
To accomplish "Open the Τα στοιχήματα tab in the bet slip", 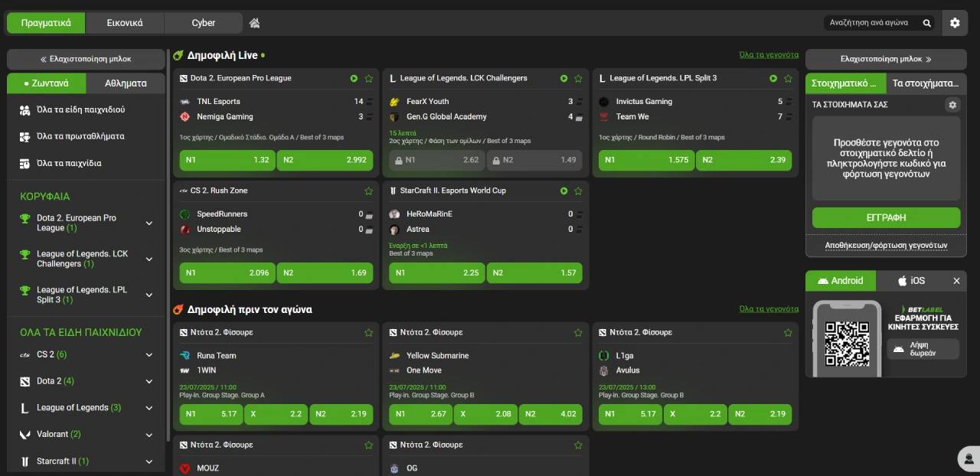I will pos(926,83).
